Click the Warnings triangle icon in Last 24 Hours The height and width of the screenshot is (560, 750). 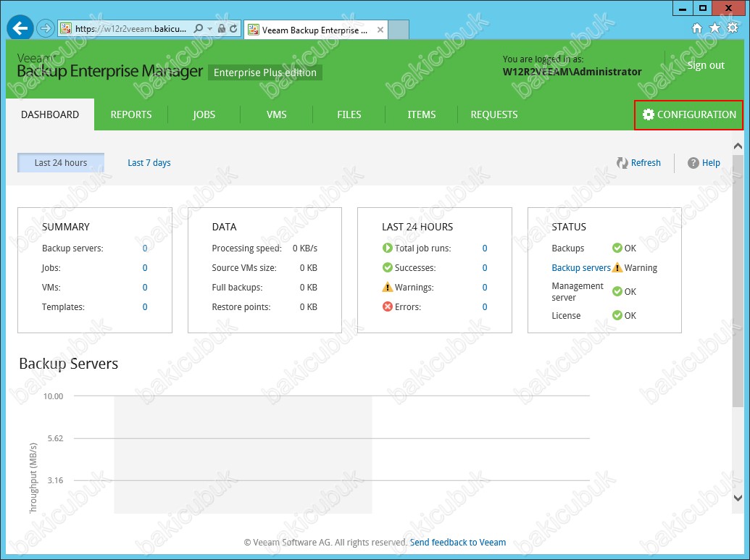pos(388,287)
